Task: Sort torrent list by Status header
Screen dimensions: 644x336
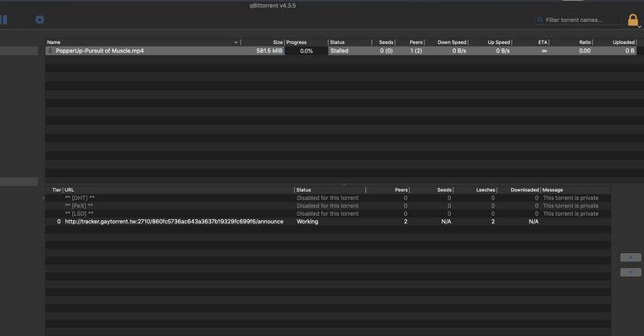Action: pyautogui.click(x=337, y=42)
